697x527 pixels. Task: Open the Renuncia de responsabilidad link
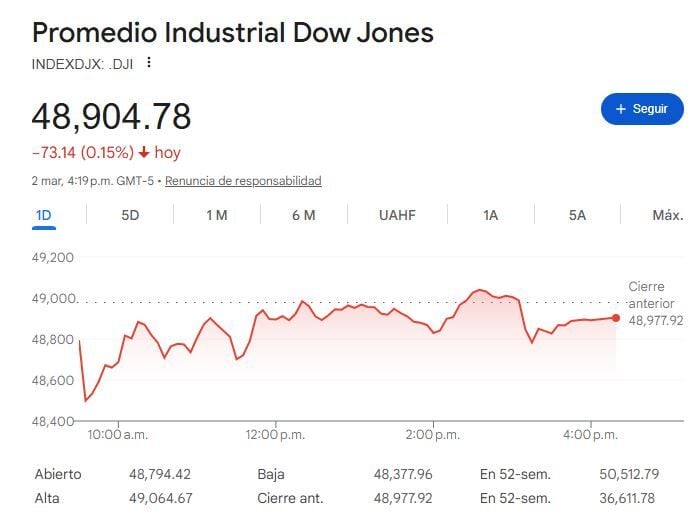coord(243,181)
